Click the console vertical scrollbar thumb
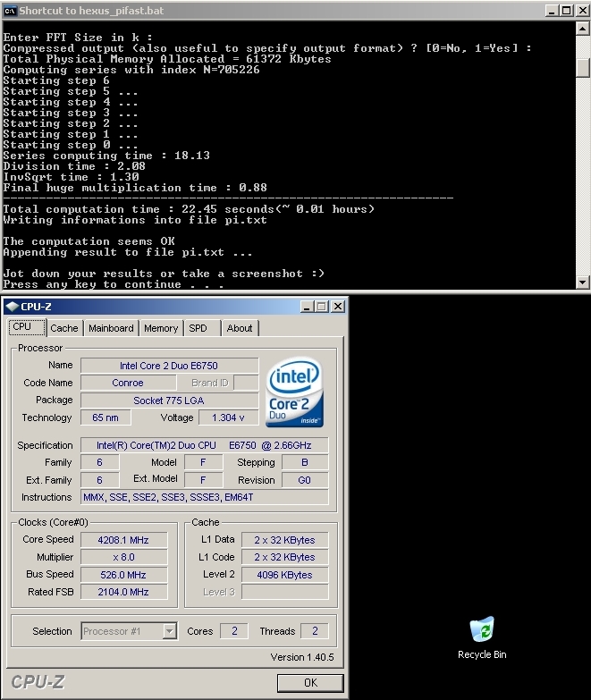Viewport: 591px width, 700px height. [x=582, y=67]
